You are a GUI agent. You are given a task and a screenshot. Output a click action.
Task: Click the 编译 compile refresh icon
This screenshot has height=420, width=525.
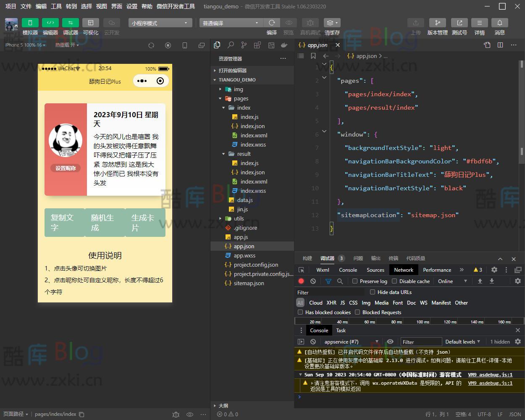(272, 23)
